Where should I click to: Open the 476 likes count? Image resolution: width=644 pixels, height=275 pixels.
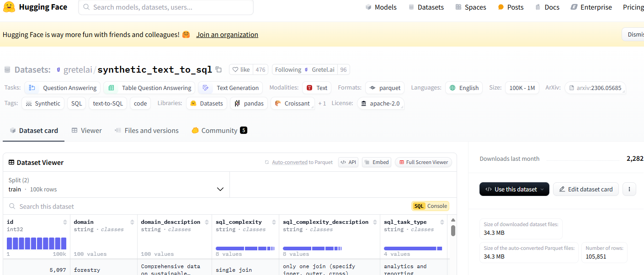tap(261, 69)
